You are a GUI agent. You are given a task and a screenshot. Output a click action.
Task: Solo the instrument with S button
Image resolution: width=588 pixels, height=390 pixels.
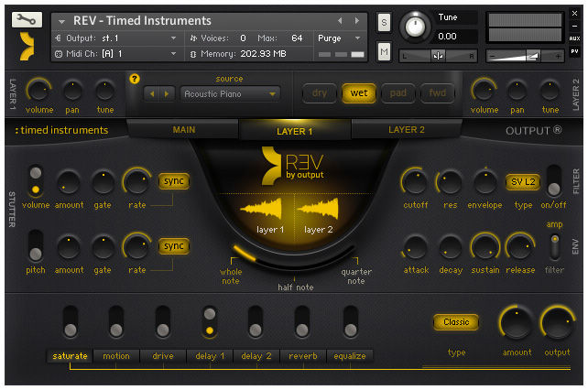[x=384, y=23]
